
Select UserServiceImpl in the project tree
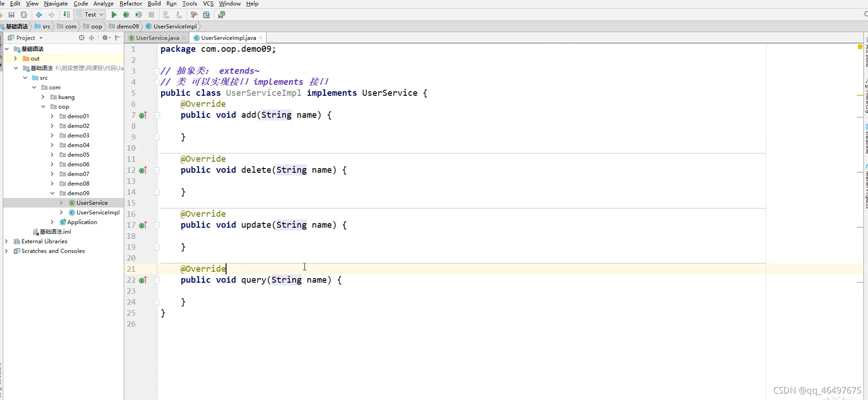point(98,213)
